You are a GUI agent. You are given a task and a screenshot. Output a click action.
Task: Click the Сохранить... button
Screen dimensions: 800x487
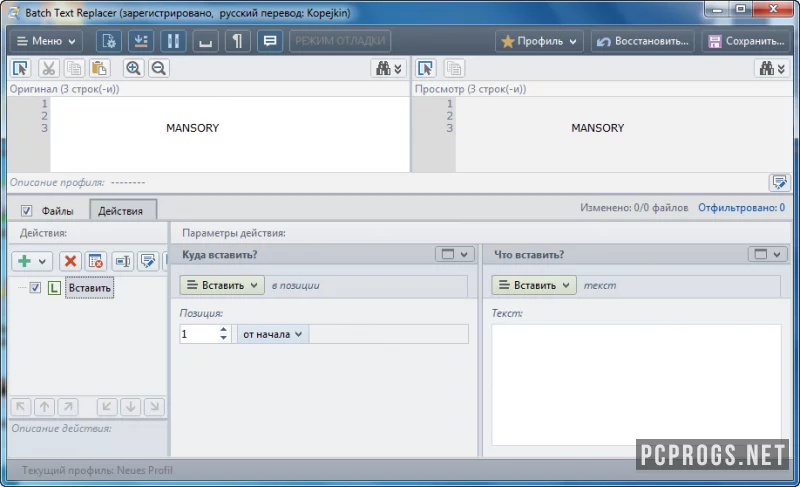click(747, 41)
